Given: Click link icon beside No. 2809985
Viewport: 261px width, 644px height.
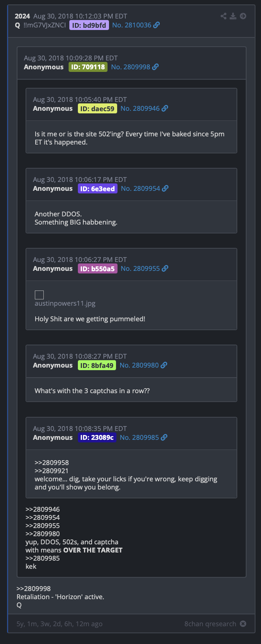Looking at the screenshot, I should click(164, 438).
